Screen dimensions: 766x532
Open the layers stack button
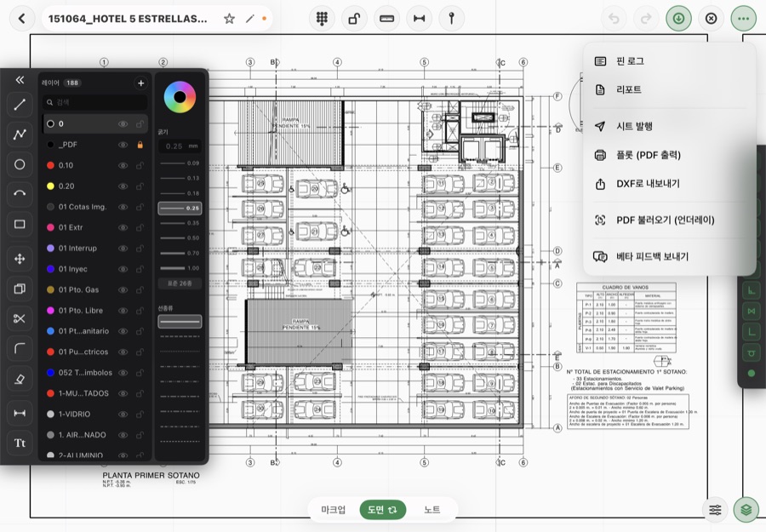746,510
